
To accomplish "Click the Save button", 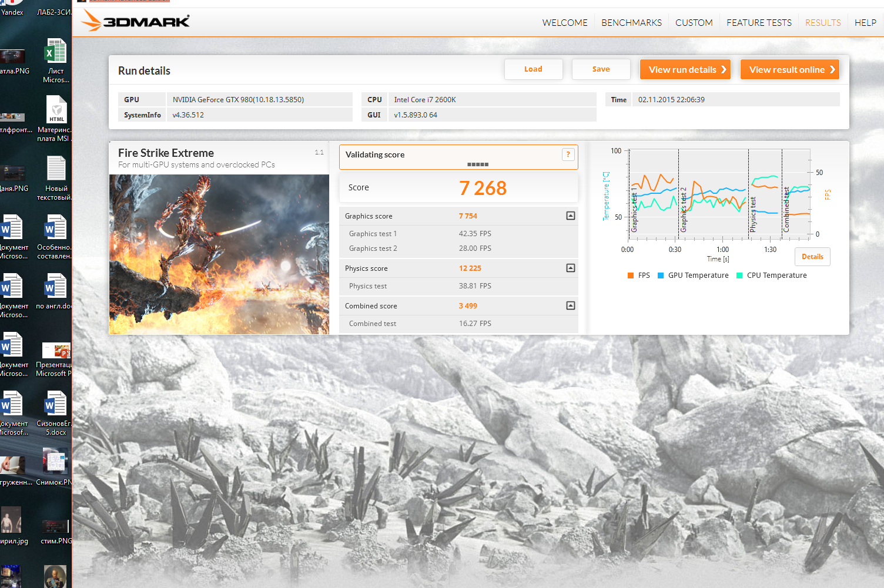I will pyautogui.click(x=601, y=69).
